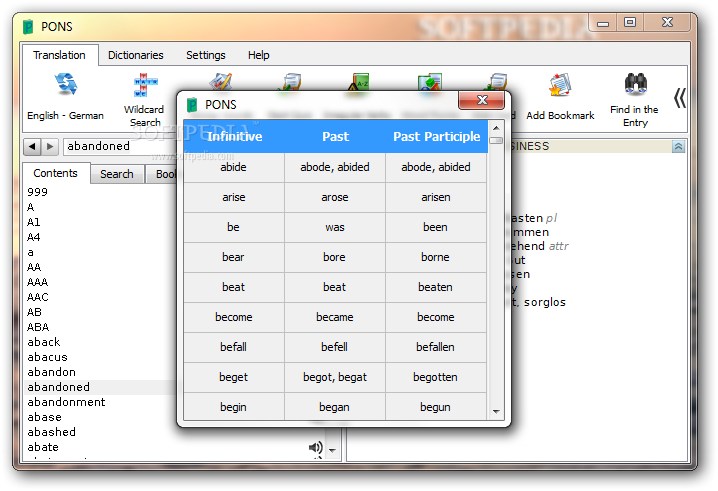
Task: Select 'abandonment' in the contents list
Action: (x=66, y=402)
